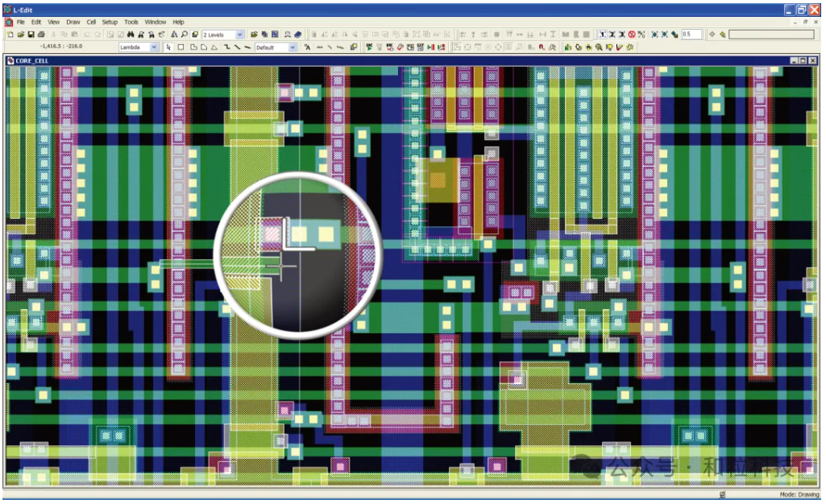
Task: Click the New file icon
Action: click(10, 35)
